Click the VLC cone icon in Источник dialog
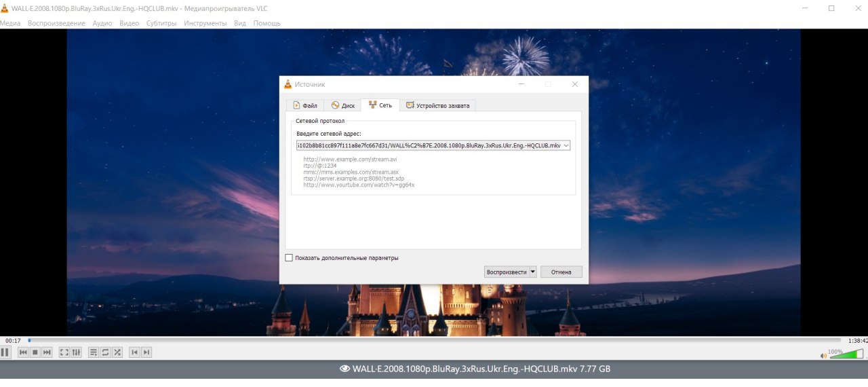The height and width of the screenshot is (387, 868). point(288,84)
